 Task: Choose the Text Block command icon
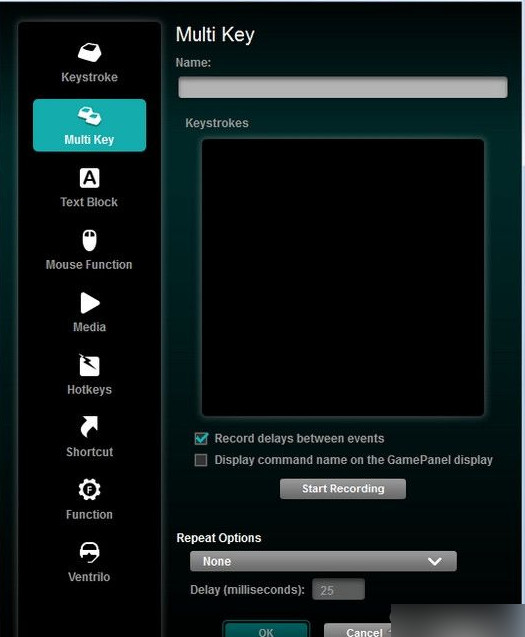pyautogui.click(x=89, y=178)
